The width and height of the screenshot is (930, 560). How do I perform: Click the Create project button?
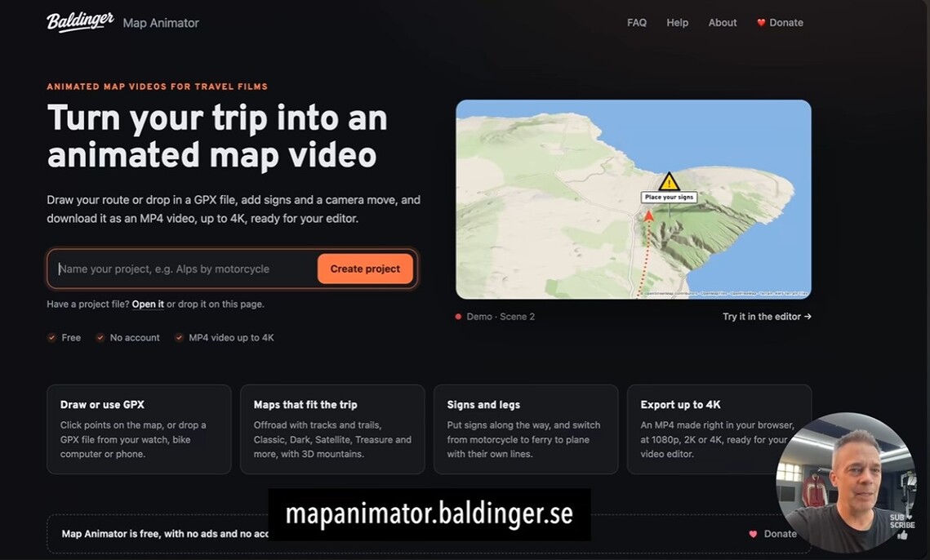point(365,269)
